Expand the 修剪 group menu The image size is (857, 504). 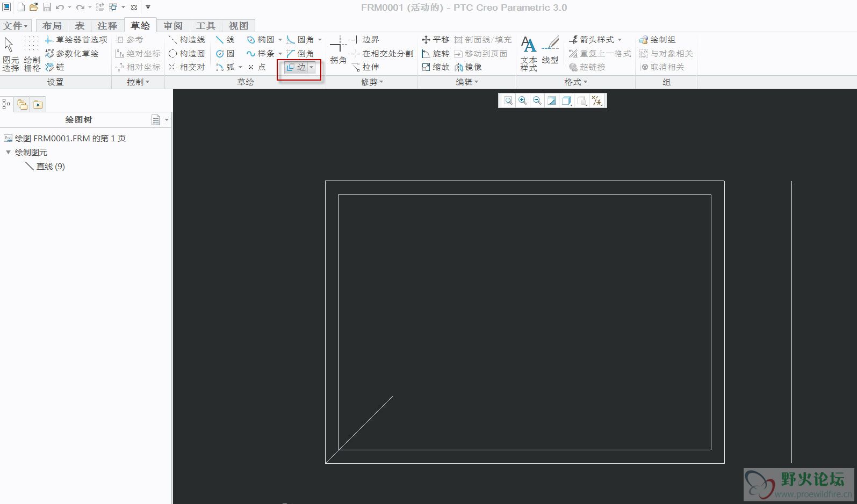coord(372,82)
